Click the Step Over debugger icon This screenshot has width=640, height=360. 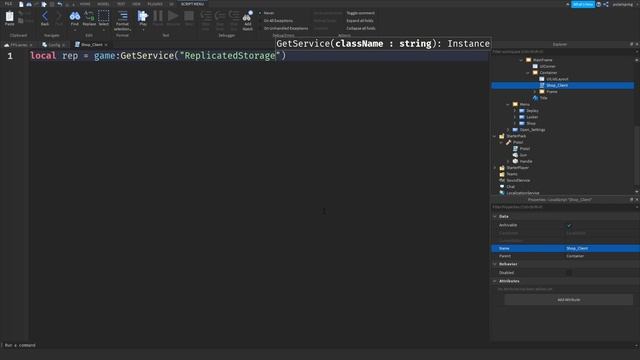pos(220,16)
